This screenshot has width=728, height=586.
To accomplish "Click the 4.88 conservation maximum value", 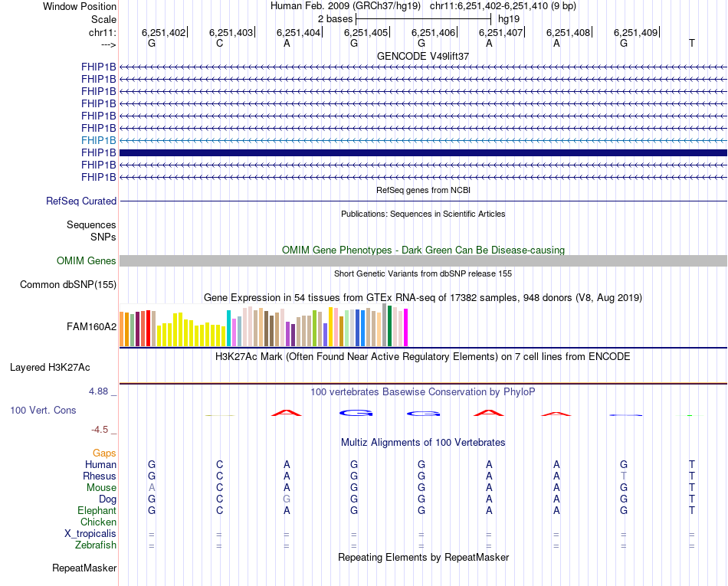I will tap(98, 391).
